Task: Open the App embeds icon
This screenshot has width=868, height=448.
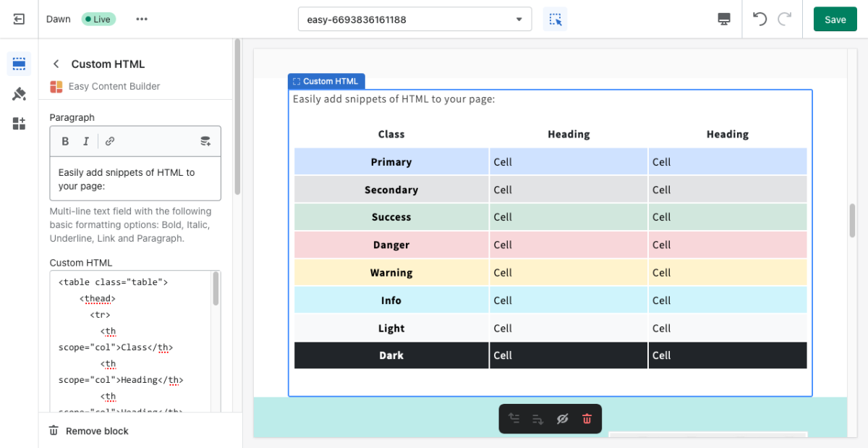Action: (x=19, y=124)
